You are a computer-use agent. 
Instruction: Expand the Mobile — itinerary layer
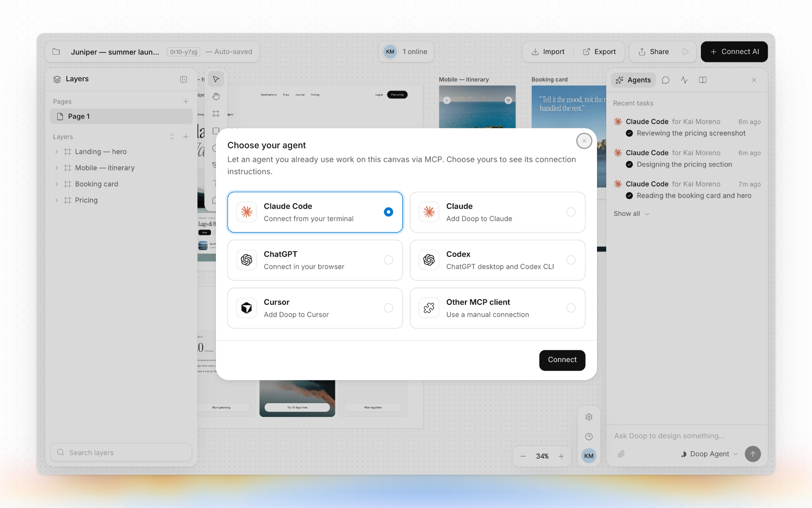coord(57,168)
